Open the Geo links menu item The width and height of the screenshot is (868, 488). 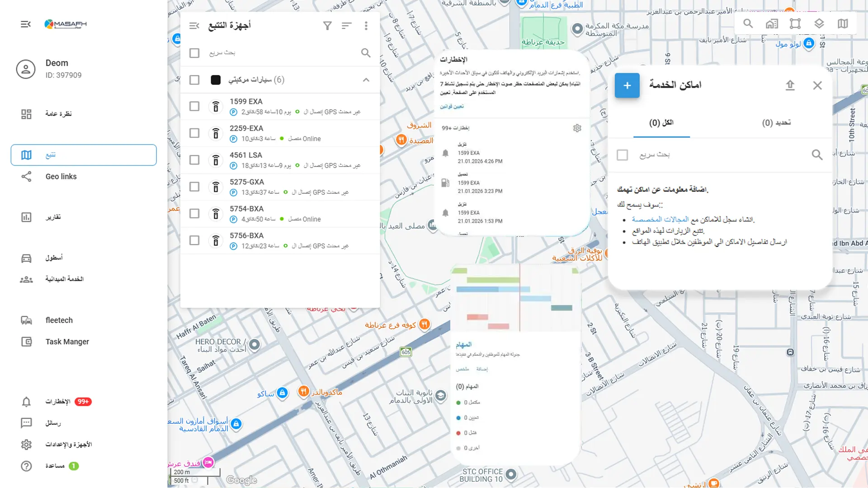pyautogui.click(x=61, y=177)
